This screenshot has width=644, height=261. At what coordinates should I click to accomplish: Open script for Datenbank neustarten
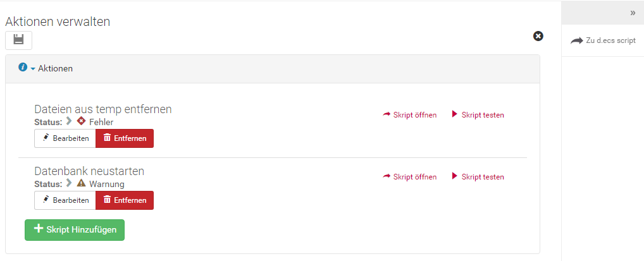(409, 177)
